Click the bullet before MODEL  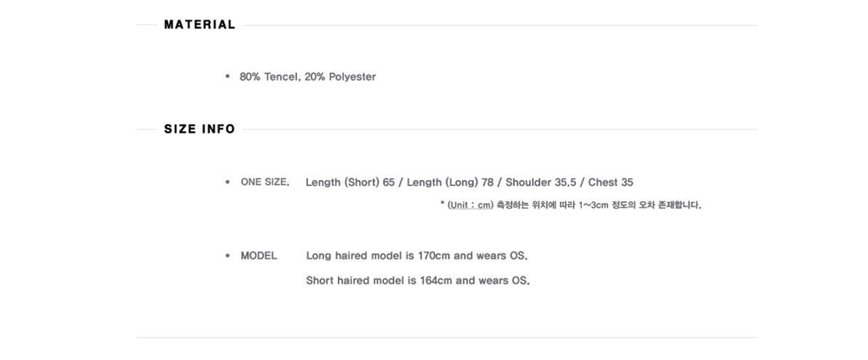point(227,255)
